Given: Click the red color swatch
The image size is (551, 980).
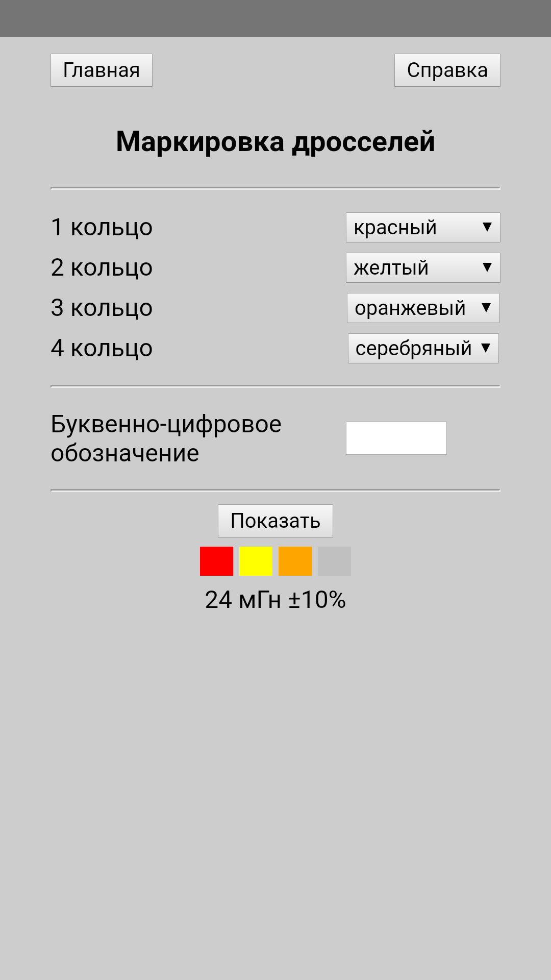Looking at the screenshot, I should coord(216,561).
